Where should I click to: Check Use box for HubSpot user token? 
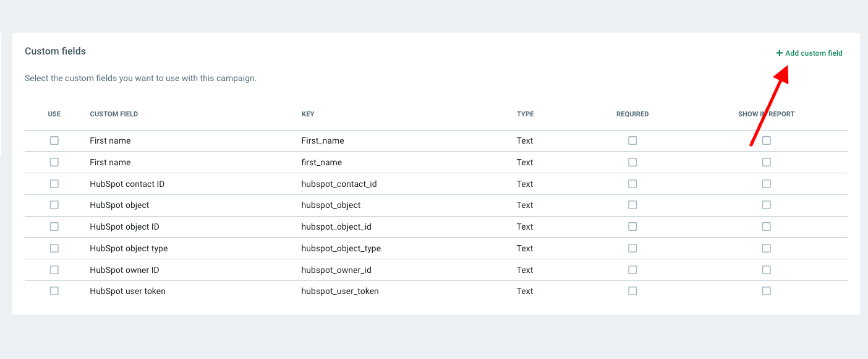[x=54, y=291]
